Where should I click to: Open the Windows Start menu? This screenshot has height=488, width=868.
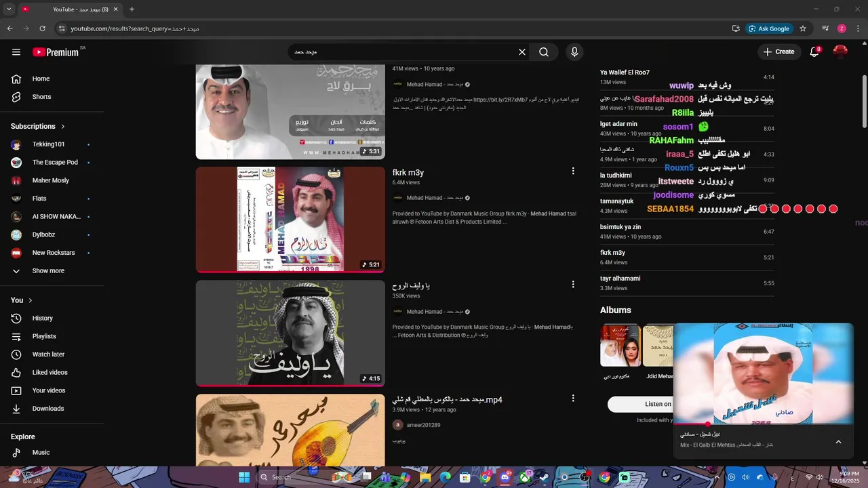click(243, 477)
